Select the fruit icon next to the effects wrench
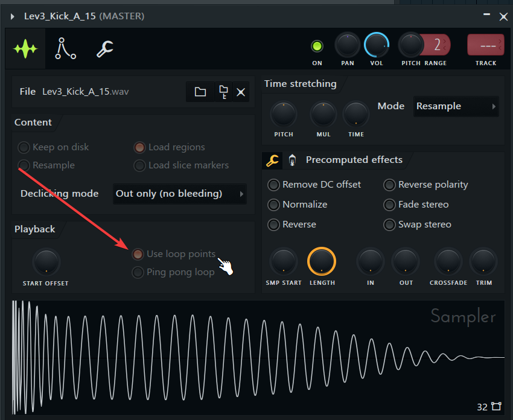Image resolution: width=513 pixels, height=420 pixels. click(292, 161)
